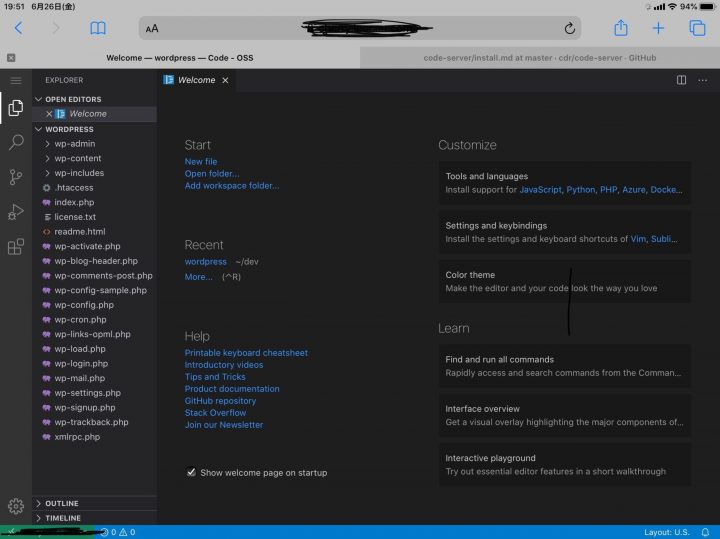
Task: Click the errors and warnings status indicator
Action: (118, 532)
